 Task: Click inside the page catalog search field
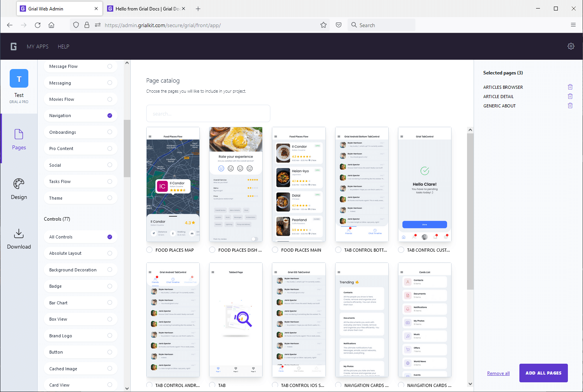pyautogui.click(x=208, y=113)
